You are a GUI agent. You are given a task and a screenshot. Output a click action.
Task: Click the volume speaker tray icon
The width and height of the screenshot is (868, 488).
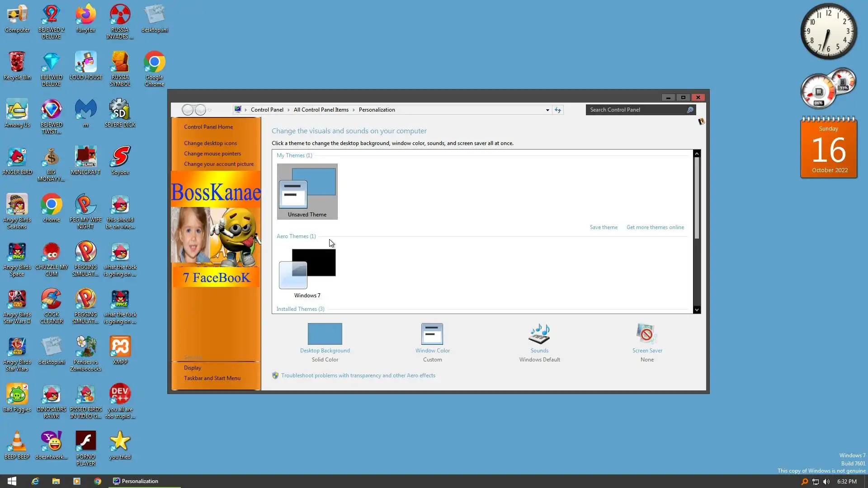(826, 482)
